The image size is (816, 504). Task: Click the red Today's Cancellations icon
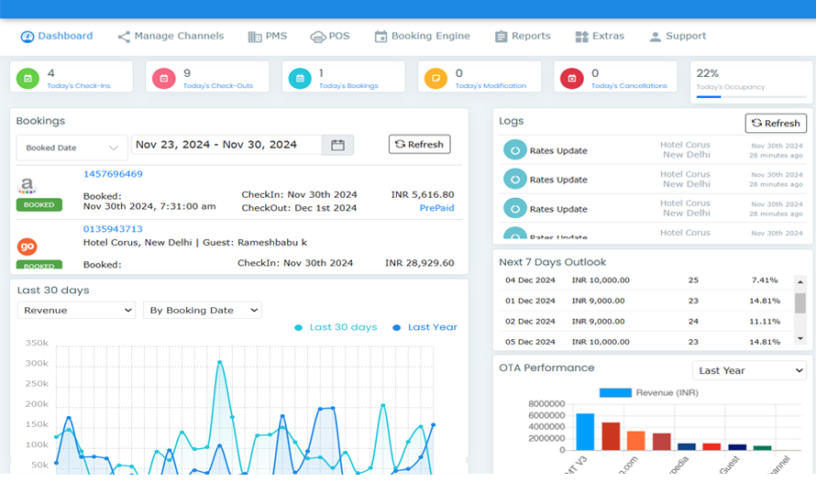point(571,79)
